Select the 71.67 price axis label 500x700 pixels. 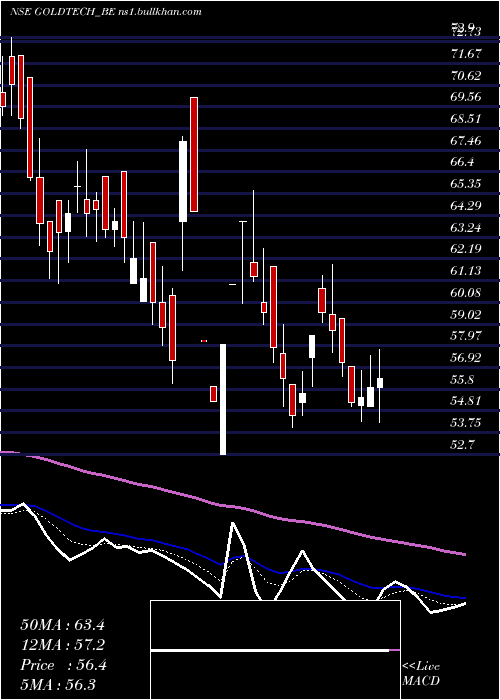point(466,54)
